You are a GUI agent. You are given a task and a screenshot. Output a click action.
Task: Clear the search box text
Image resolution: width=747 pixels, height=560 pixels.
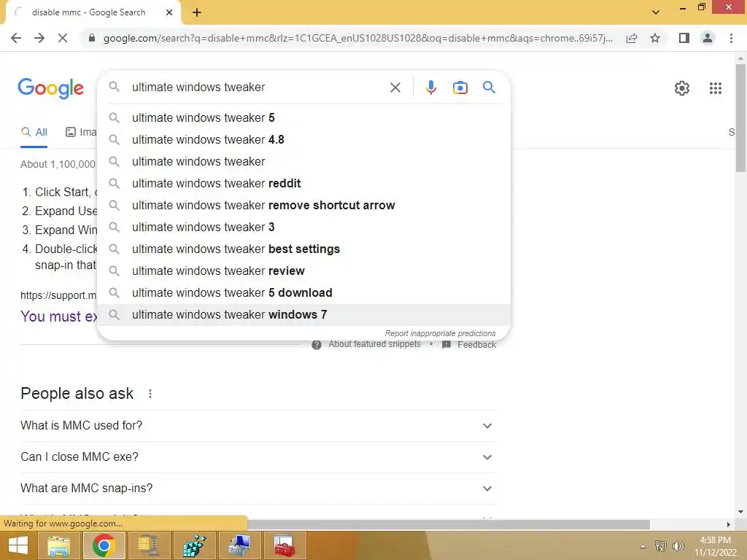[x=395, y=87]
